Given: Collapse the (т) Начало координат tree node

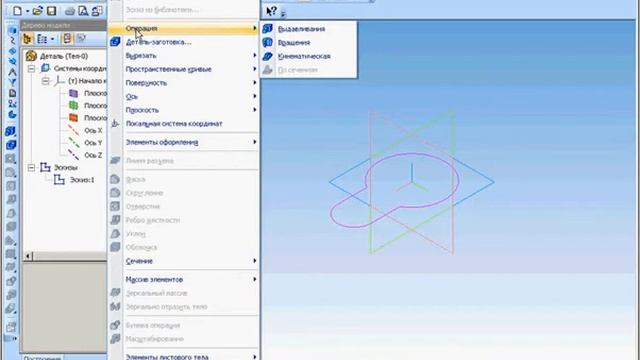Looking at the screenshot, I should 46,81.
